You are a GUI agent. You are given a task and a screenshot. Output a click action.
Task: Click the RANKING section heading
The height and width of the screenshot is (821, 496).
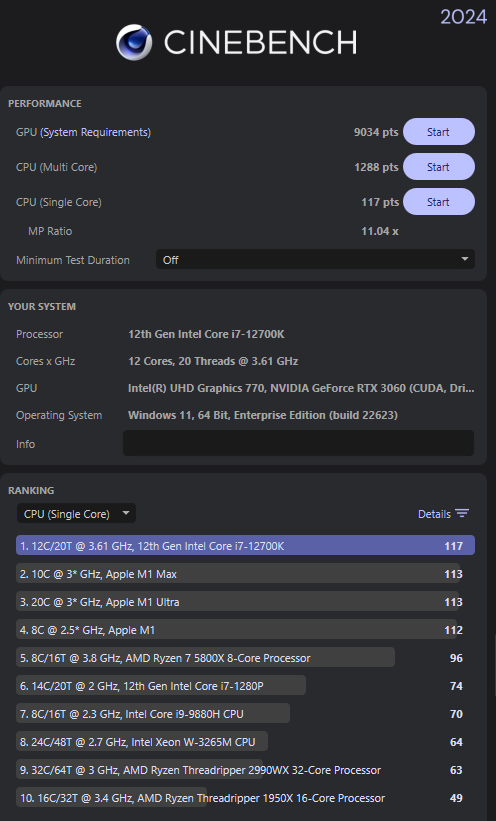[31, 491]
